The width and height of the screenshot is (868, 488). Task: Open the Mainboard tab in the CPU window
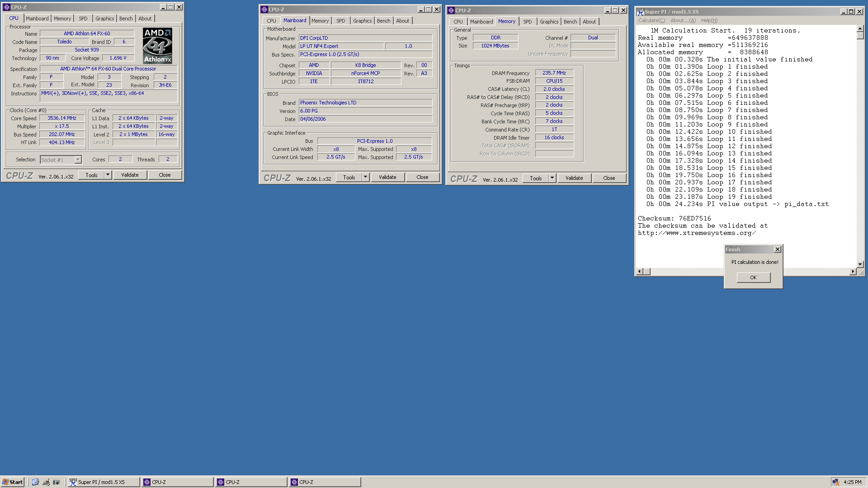pyautogui.click(x=37, y=19)
